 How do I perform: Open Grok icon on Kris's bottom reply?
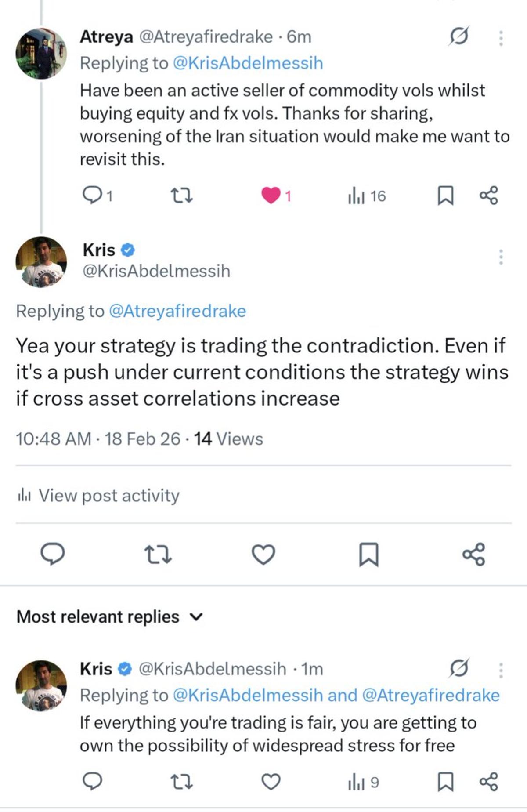[x=458, y=669]
